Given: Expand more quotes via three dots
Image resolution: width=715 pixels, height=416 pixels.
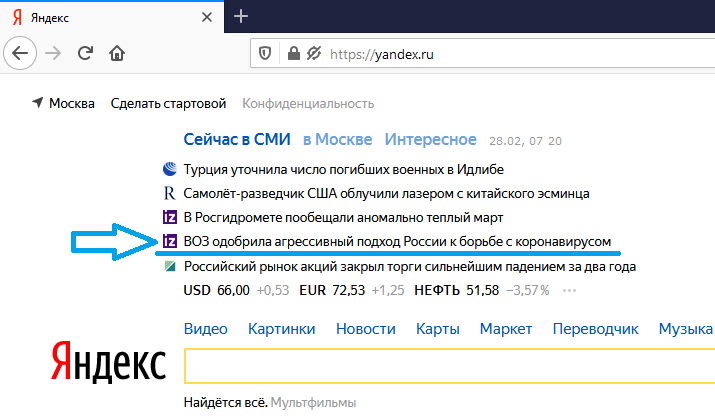Looking at the screenshot, I should tap(569, 291).
